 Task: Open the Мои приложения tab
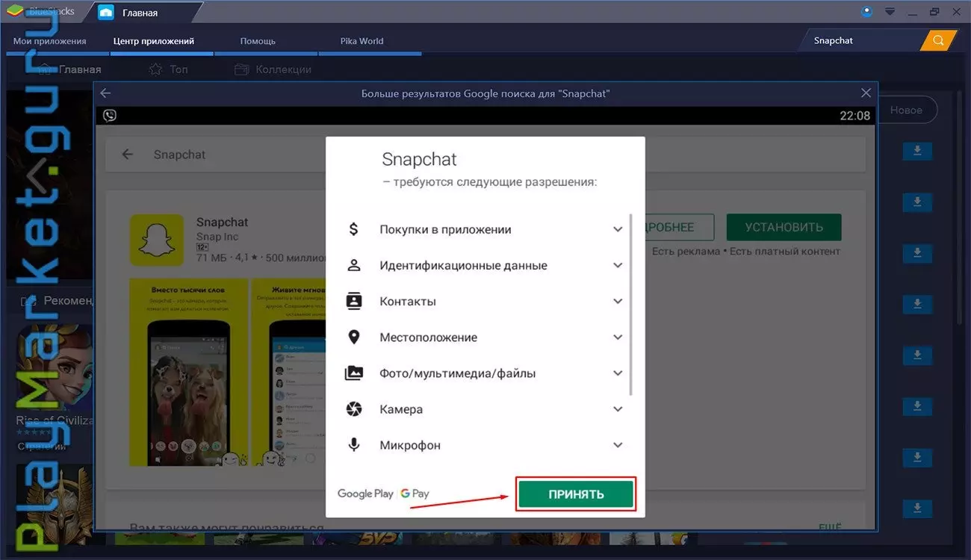point(50,41)
